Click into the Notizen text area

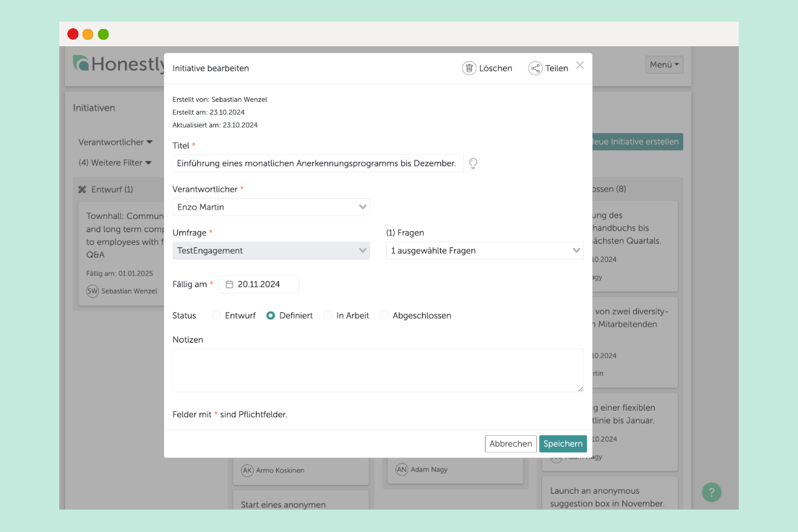378,370
